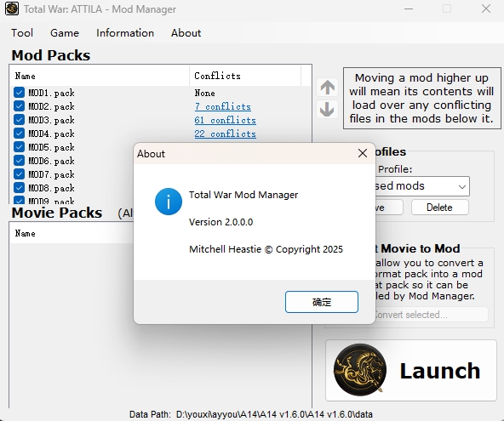The width and height of the screenshot is (504, 421).
Task: Click the blue info icon in About dialog
Action: tap(169, 202)
